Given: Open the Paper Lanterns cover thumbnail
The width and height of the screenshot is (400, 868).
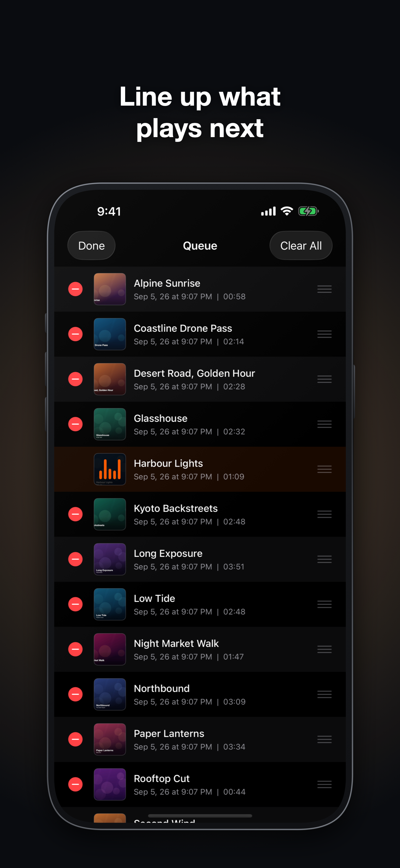Looking at the screenshot, I should [110, 739].
